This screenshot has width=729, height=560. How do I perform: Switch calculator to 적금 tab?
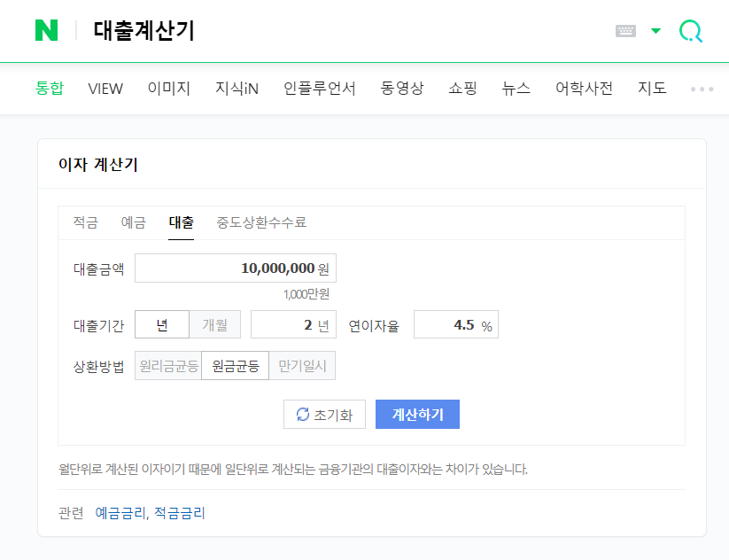(x=86, y=222)
